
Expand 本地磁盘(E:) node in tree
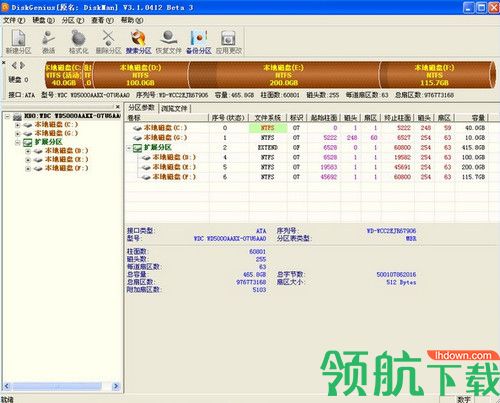point(28,160)
